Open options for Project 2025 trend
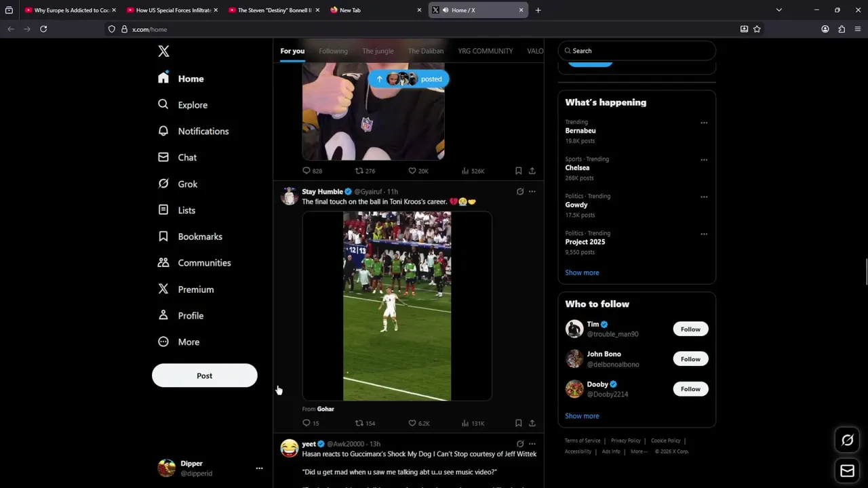Image resolution: width=868 pixels, height=488 pixels. point(704,234)
